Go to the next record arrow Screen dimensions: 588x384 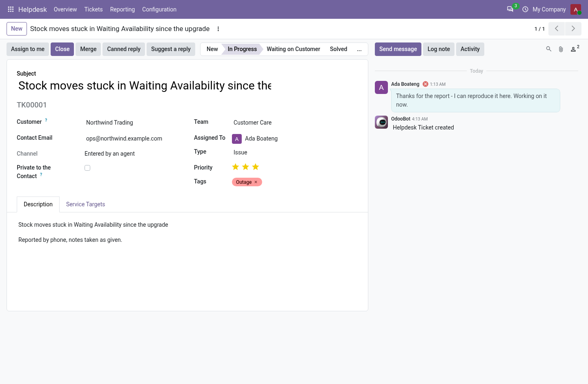[573, 29]
